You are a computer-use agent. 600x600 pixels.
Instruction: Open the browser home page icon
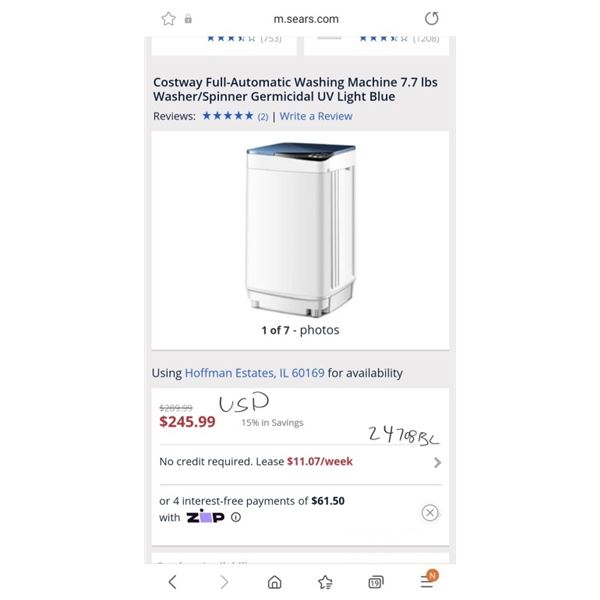pyautogui.click(x=274, y=582)
